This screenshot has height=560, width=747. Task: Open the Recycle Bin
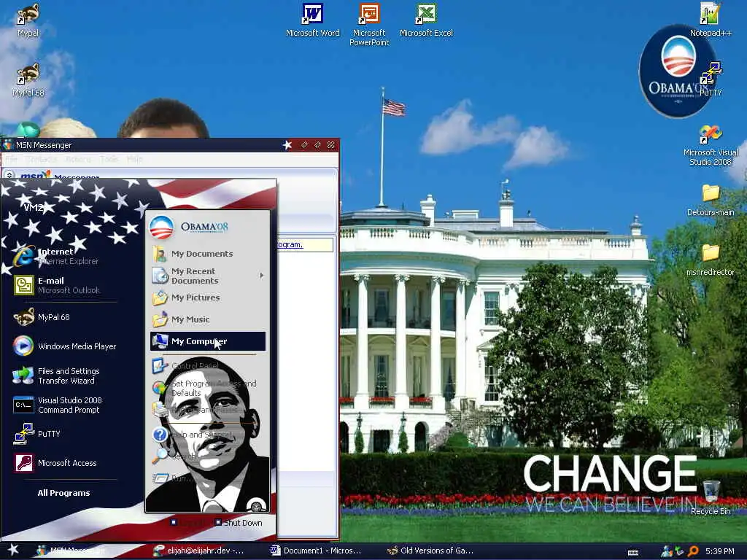(711, 497)
